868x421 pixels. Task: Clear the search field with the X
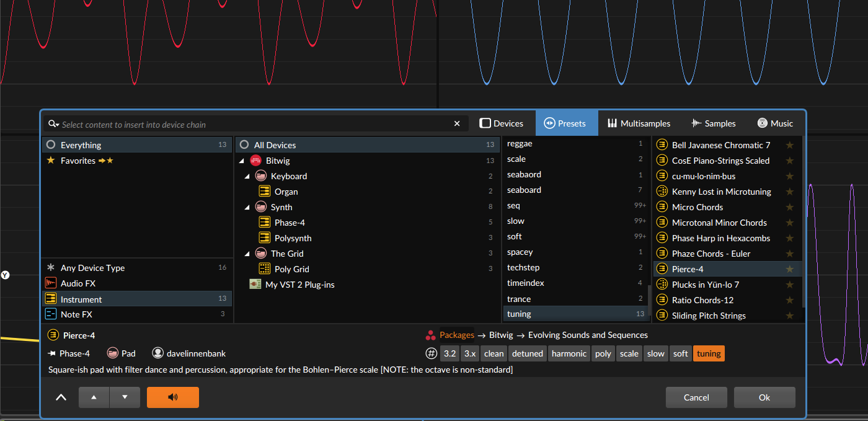(458, 124)
